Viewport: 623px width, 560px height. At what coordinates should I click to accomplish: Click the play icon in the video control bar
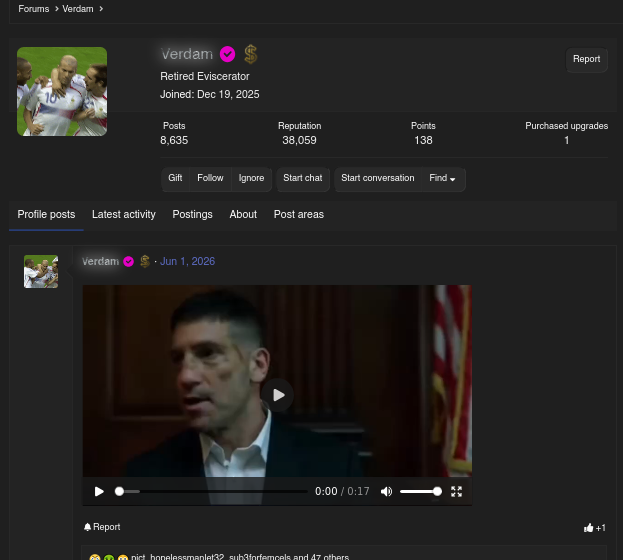(99, 492)
